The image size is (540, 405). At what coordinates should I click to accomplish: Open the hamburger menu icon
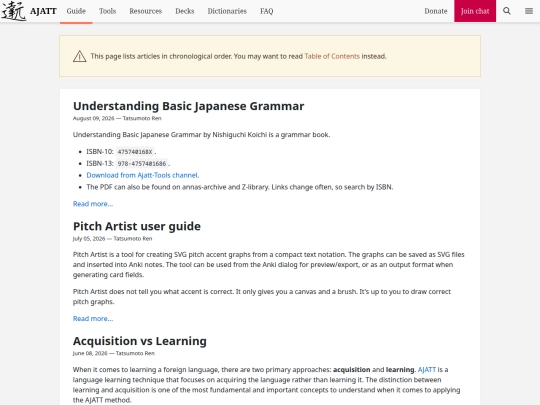529,11
